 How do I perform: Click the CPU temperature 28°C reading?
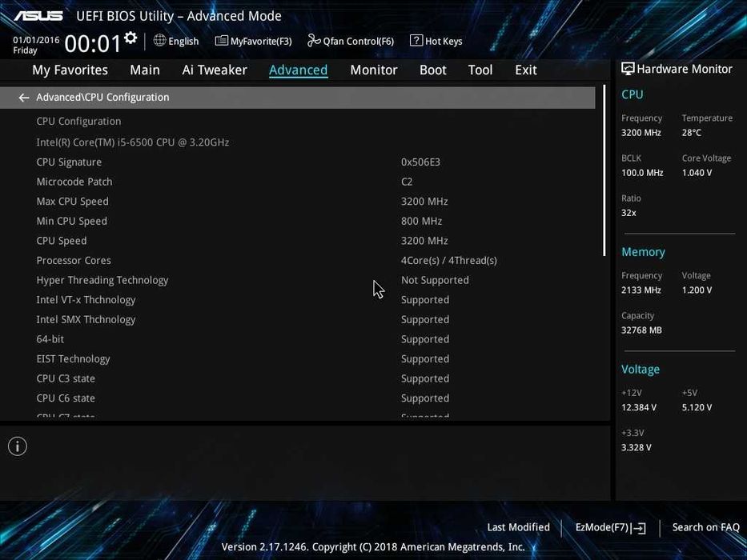[x=691, y=133]
